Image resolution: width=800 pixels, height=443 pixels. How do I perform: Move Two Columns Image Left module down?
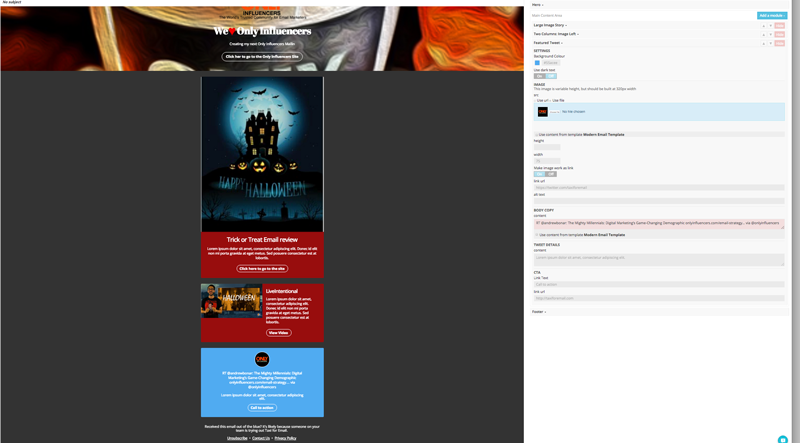[770, 34]
